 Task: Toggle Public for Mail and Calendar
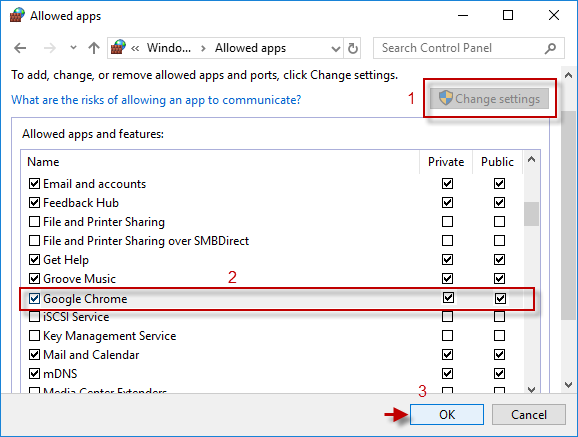(x=499, y=355)
